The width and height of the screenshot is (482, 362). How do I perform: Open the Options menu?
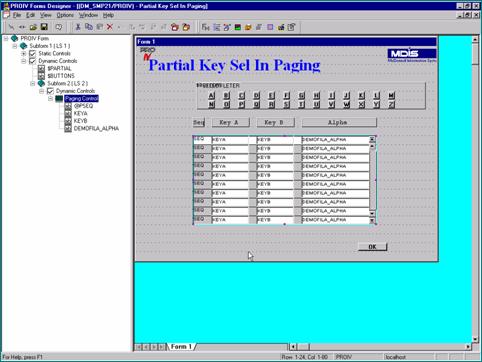pos(65,15)
